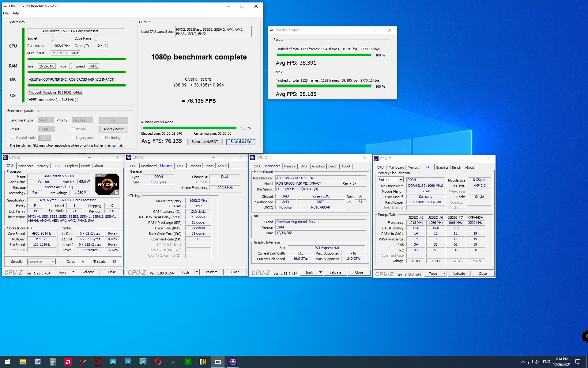The width and height of the screenshot is (588, 368).
Task: Enable the Legacy mode checkbox
Action: (73, 138)
